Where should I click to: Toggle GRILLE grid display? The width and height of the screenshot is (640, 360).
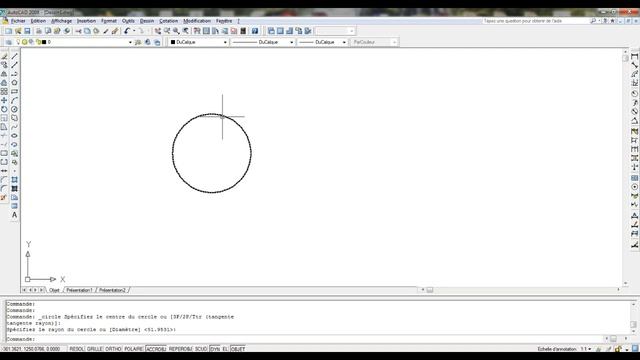point(95,349)
